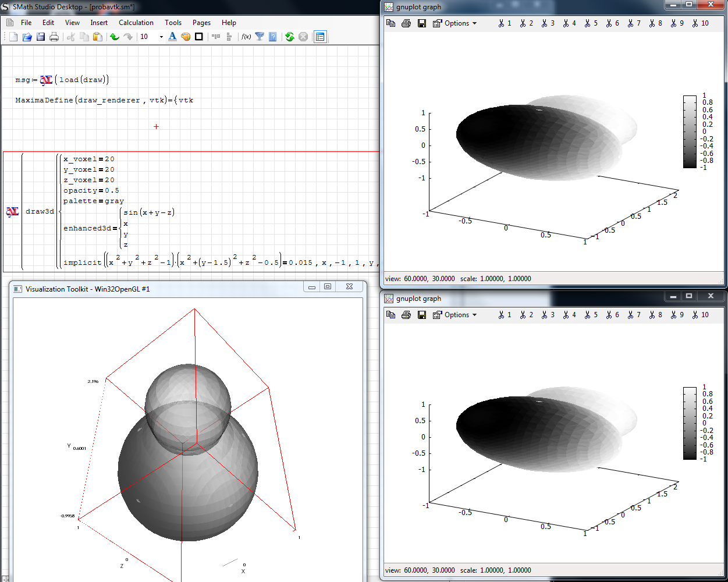The image size is (728, 582).
Task: Expand Options dropdown in top gnuplot window
Action: point(456,23)
